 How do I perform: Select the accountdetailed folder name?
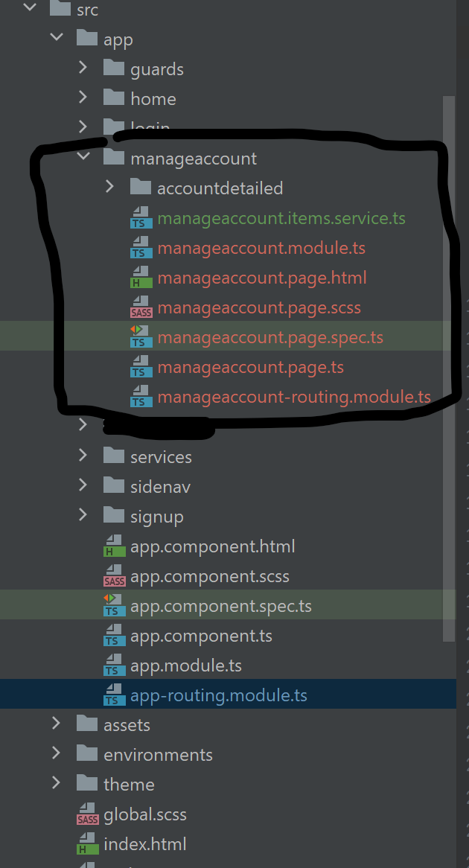(x=220, y=188)
